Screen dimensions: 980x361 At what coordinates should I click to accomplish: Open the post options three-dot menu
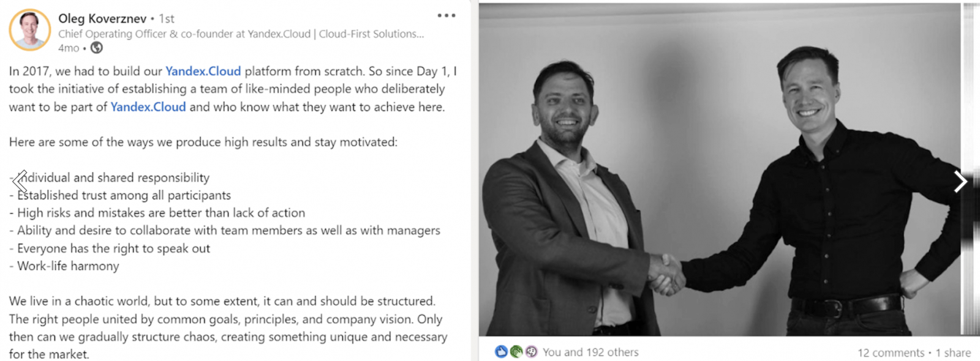click(446, 15)
